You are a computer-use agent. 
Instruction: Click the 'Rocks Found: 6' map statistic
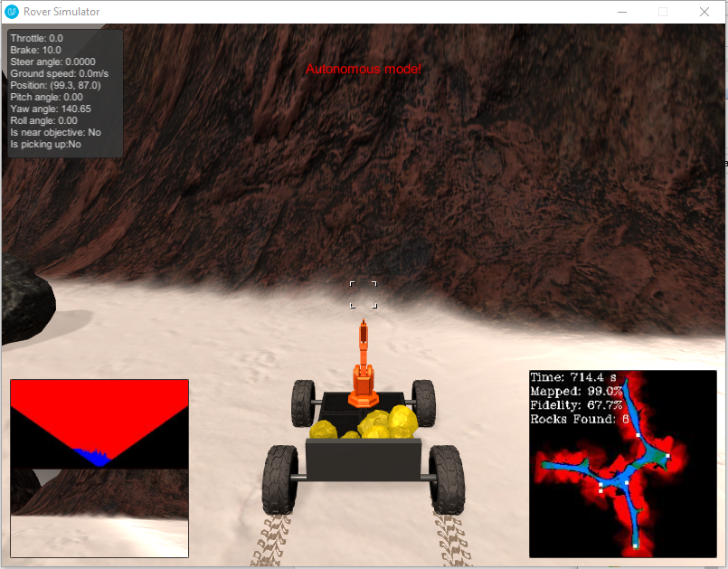pyautogui.click(x=580, y=419)
